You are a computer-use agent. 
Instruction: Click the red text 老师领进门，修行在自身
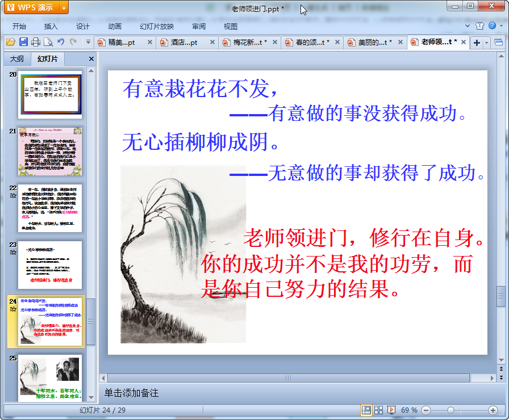pyautogui.click(x=364, y=238)
